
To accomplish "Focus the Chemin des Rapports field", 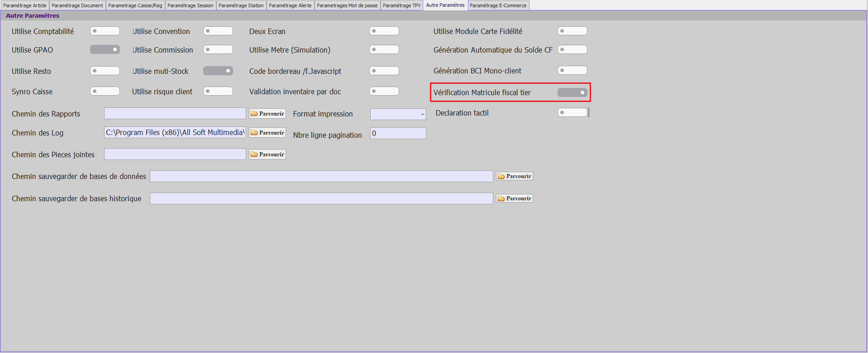I will point(175,113).
